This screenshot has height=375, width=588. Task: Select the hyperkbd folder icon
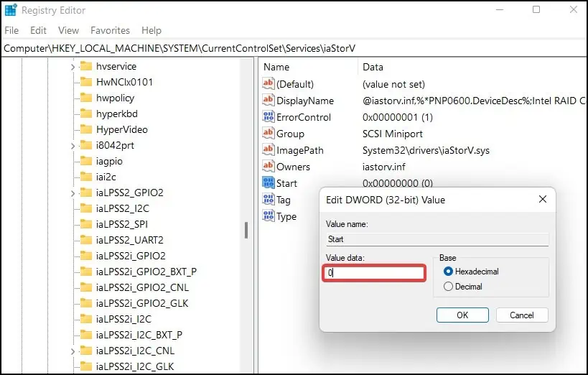(x=86, y=114)
